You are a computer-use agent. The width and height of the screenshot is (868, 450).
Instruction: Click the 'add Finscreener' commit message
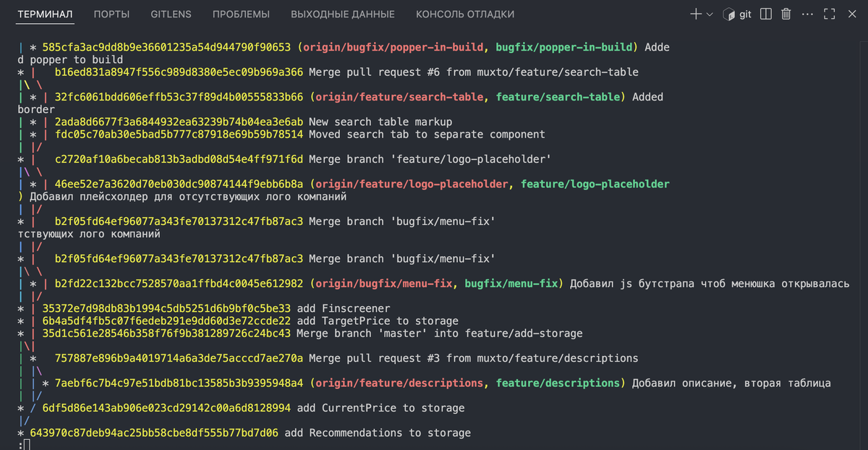point(344,308)
